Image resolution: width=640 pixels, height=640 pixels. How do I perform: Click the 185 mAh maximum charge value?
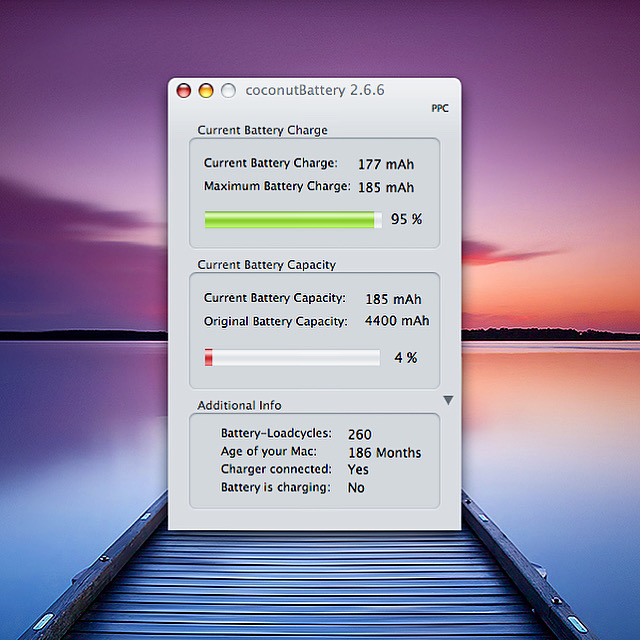386,187
